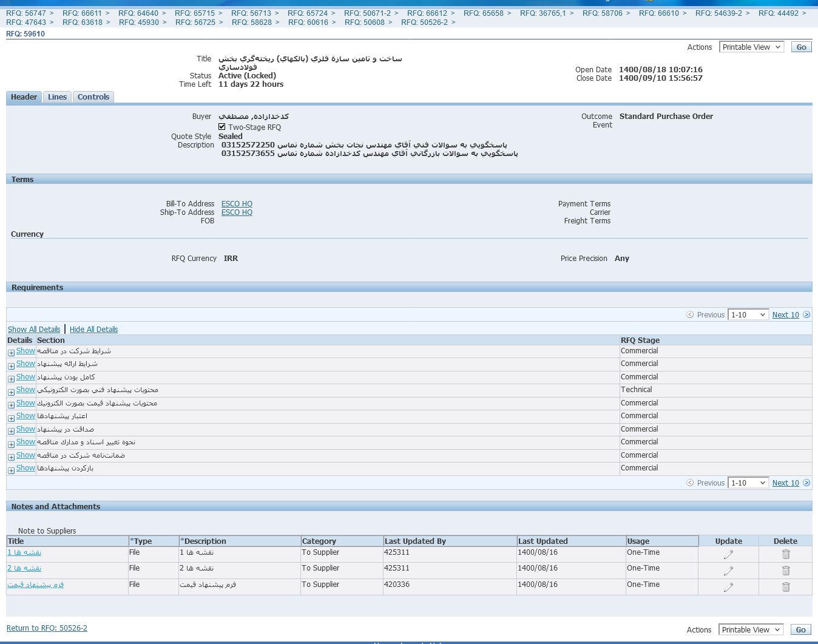The height and width of the screenshot is (644, 818).
Task: Open breadcrumb RFQ: 56747
Action: coord(26,13)
